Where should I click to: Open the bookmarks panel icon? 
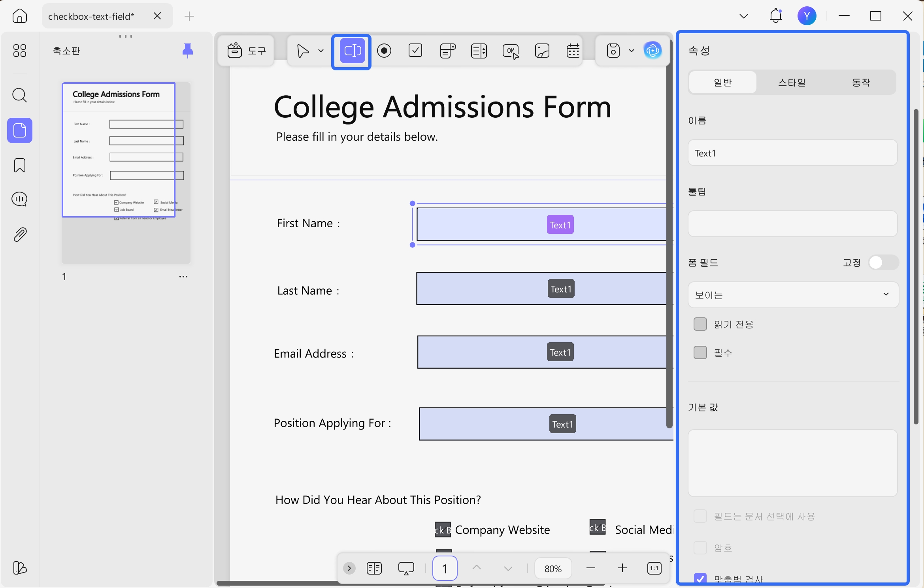(19, 165)
